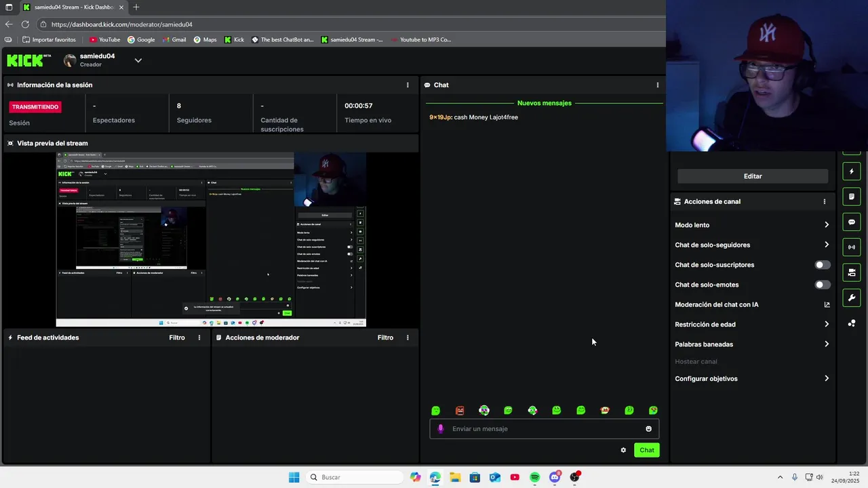
Task: Open a new browser tab with plus icon
Action: tap(136, 7)
